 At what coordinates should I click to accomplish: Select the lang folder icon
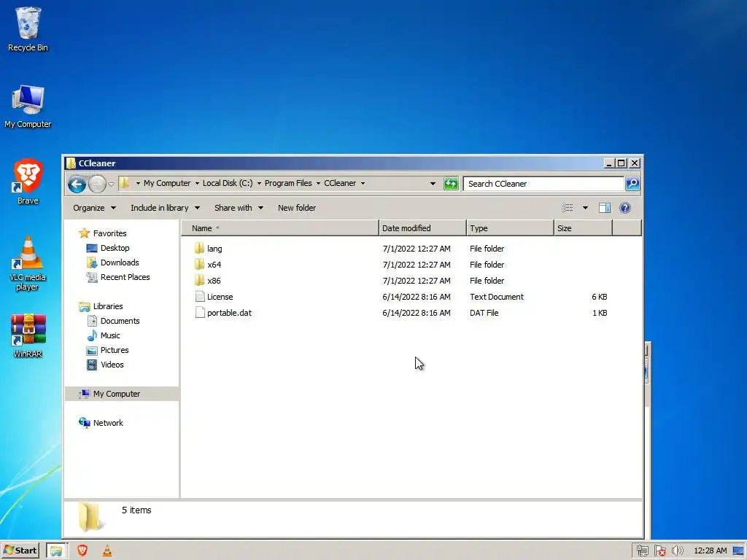click(x=200, y=248)
